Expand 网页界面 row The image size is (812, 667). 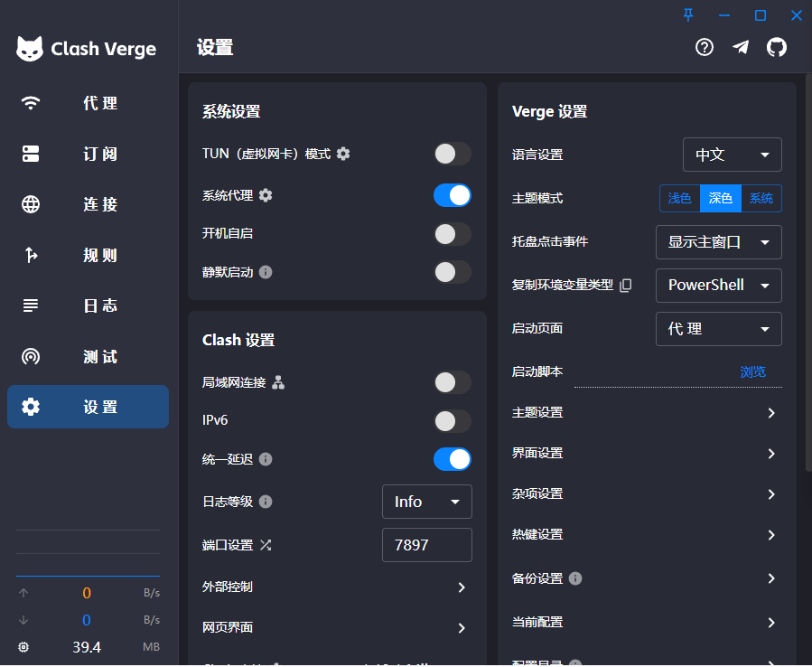337,629
